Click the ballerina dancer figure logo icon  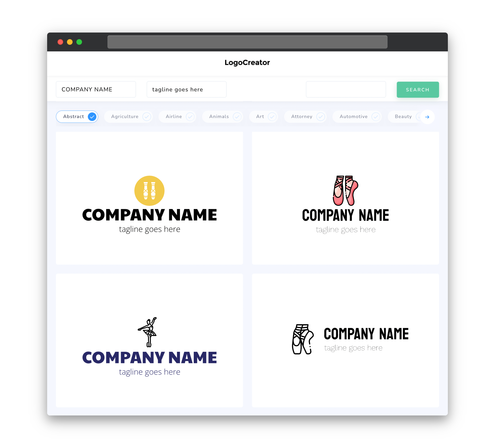149,332
